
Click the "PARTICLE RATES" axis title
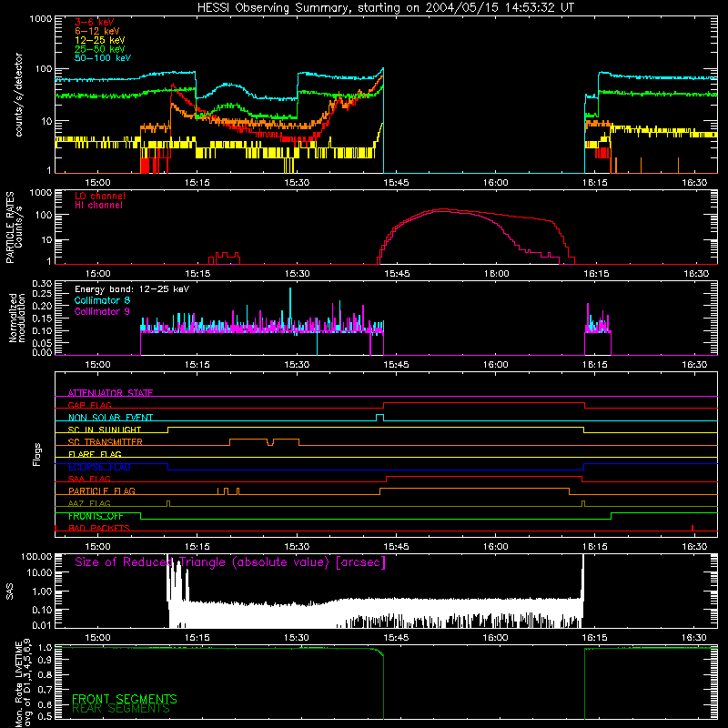pyautogui.click(x=10, y=227)
